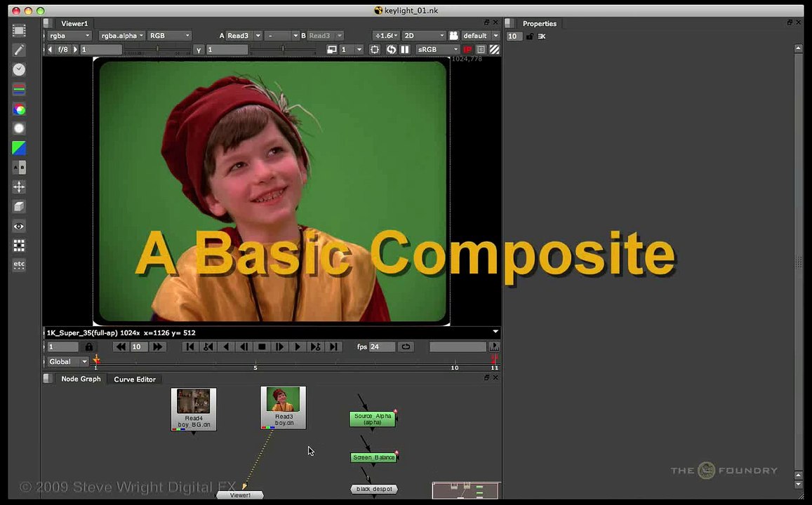Open the Global frame range dropdown
Image resolution: width=812 pixels, height=505 pixels.
click(x=68, y=362)
